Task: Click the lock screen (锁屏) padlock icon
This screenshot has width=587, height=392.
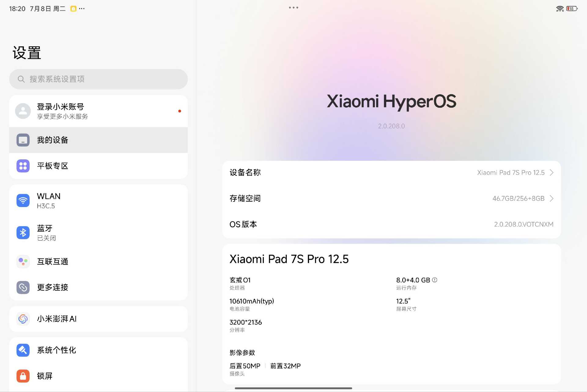Action: click(x=23, y=376)
